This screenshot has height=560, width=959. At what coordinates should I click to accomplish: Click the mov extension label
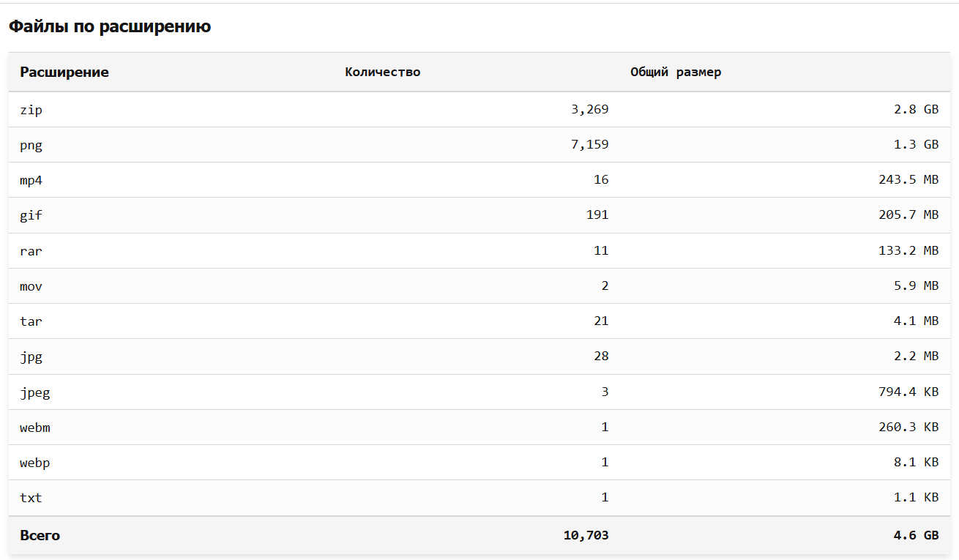click(31, 286)
